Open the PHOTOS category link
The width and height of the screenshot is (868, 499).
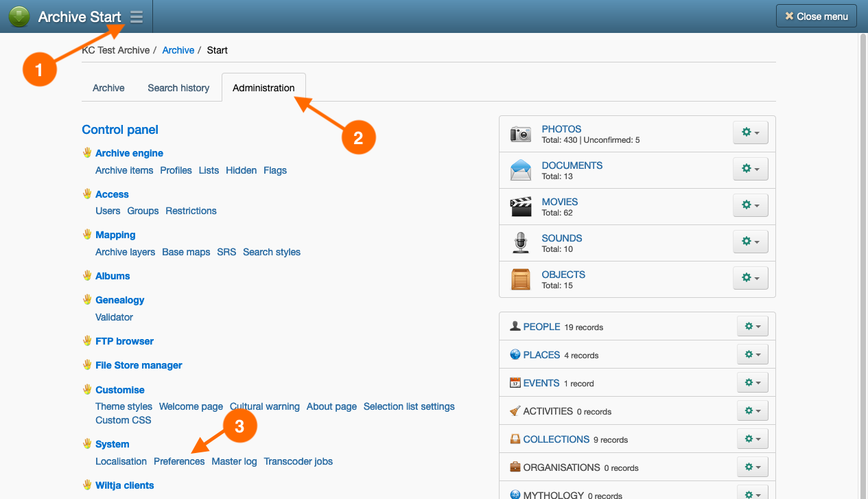pos(561,129)
